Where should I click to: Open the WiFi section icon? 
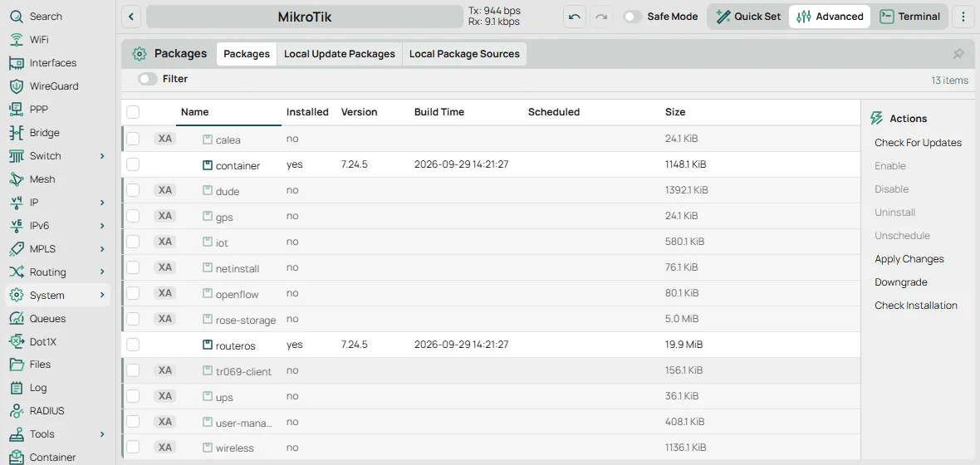[x=17, y=39]
